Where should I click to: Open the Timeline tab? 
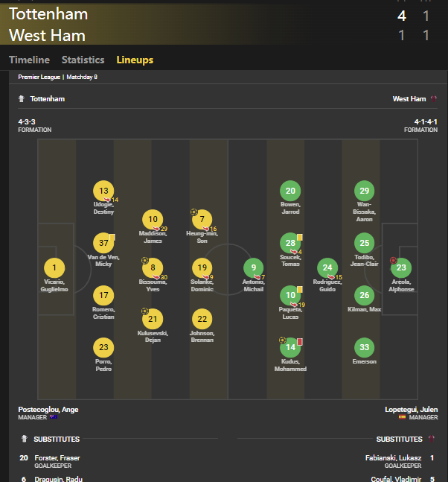[x=29, y=60]
